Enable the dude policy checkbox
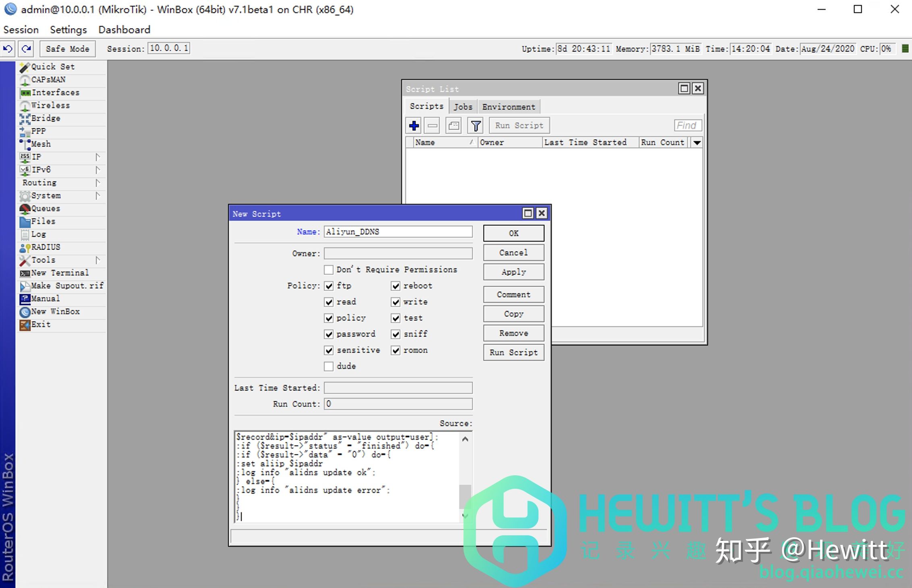Image resolution: width=912 pixels, height=588 pixels. point(329,366)
